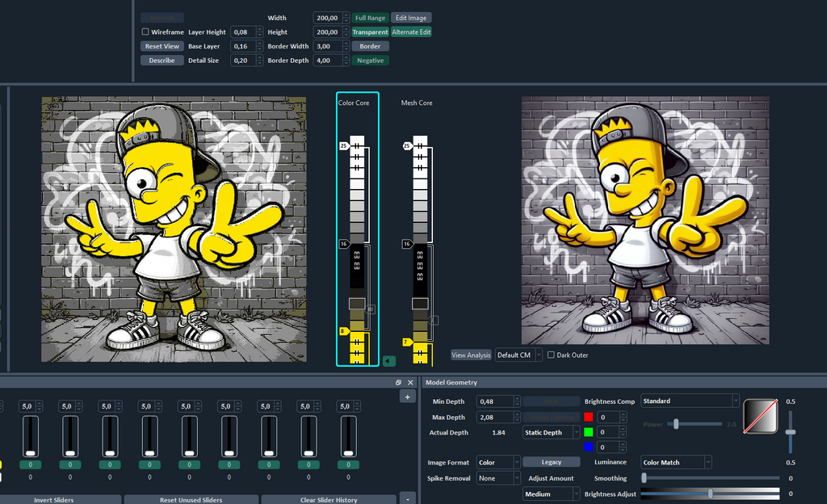Click the plus button above the sliders
The height and width of the screenshot is (504, 827).
[407, 397]
